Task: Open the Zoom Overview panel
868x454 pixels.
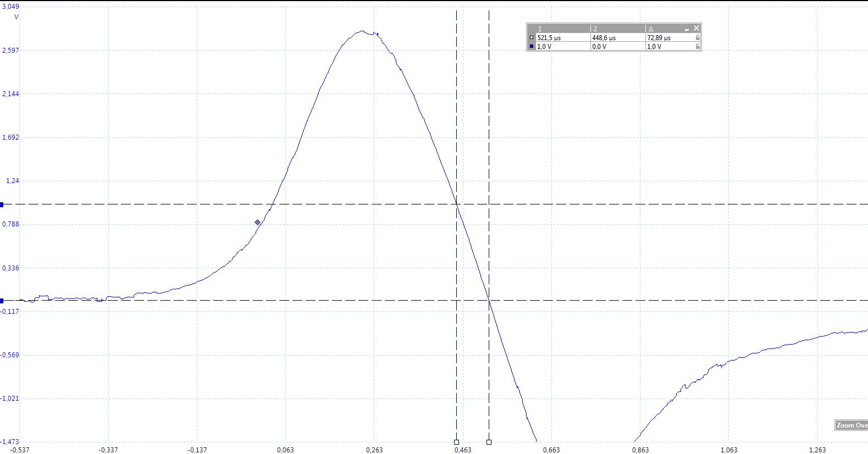Action: click(x=851, y=425)
